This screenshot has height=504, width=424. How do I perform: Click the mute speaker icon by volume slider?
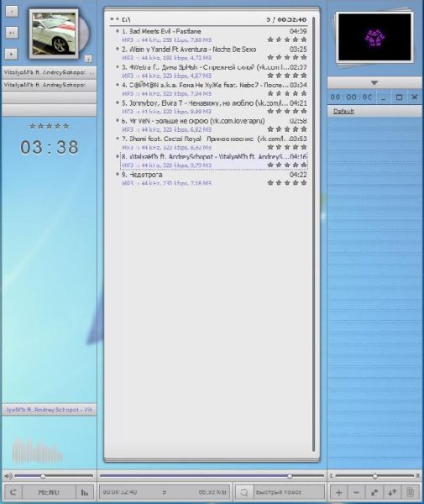[x=8, y=475]
